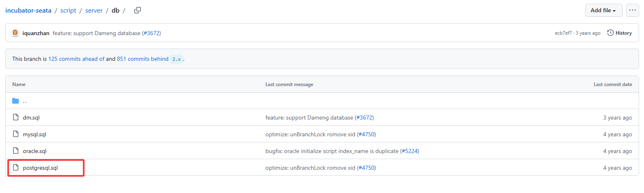Open the postgresql.sql file
Viewport: 644px width, 193px height.
click(x=40, y=168)
